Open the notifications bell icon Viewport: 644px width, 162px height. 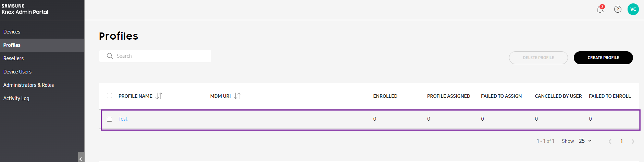pyautogui.click(x=600, y=9)
